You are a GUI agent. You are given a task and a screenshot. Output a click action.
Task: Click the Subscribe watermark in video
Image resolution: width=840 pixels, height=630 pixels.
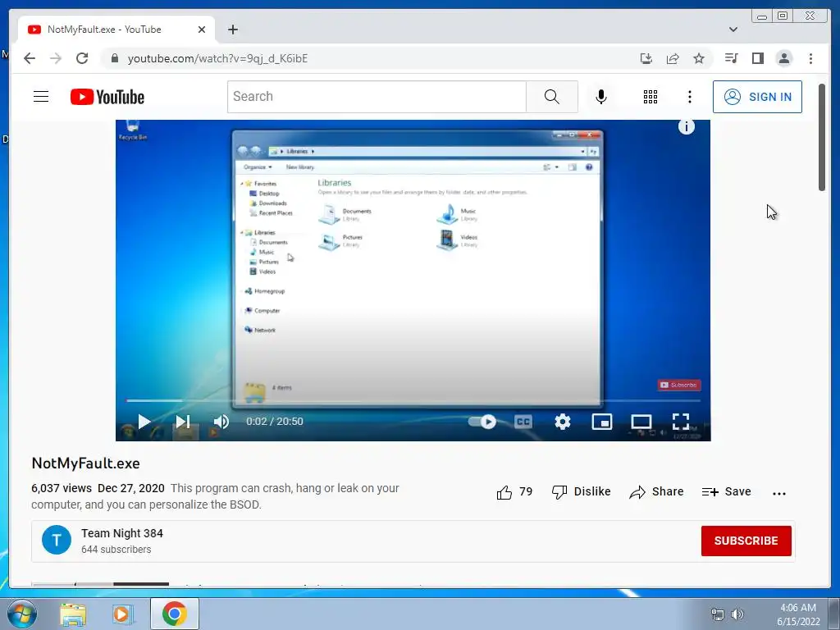678,385
